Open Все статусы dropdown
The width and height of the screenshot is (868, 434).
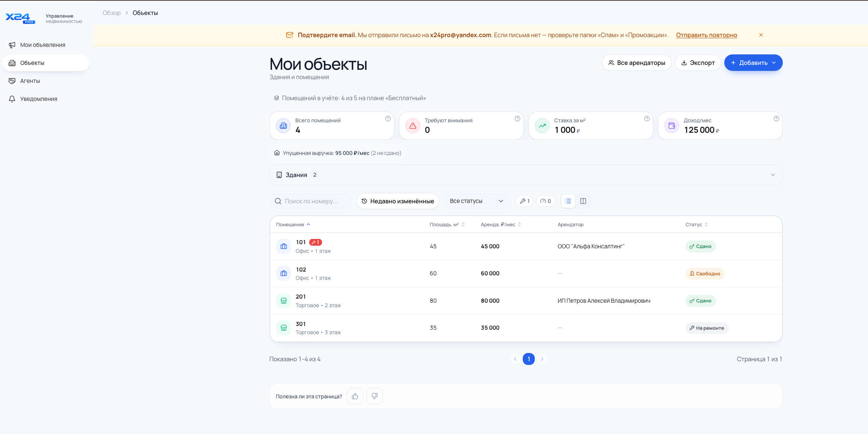(477, 201)
